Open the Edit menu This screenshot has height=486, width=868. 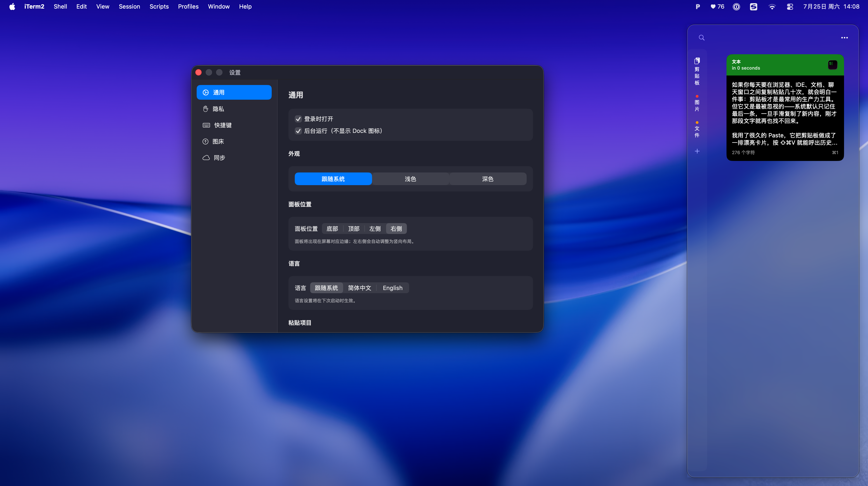click(82, 6)
